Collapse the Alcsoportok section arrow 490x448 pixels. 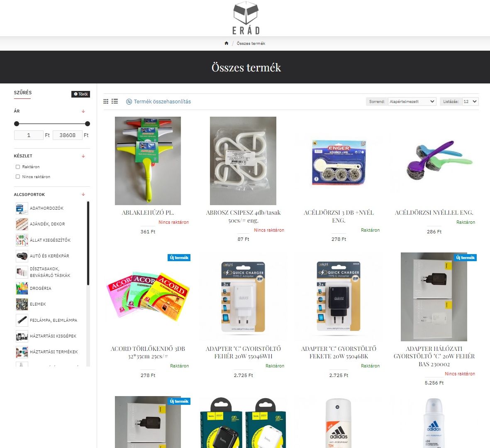83,194
